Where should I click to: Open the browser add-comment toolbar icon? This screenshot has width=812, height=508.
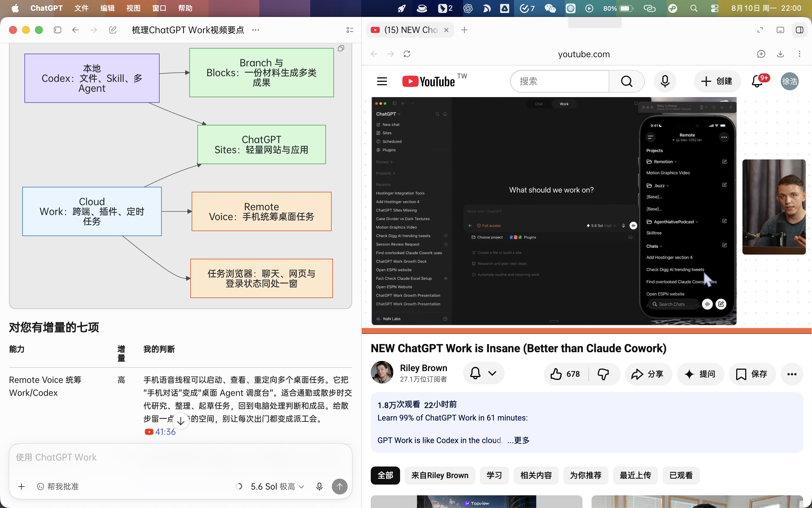761,54
